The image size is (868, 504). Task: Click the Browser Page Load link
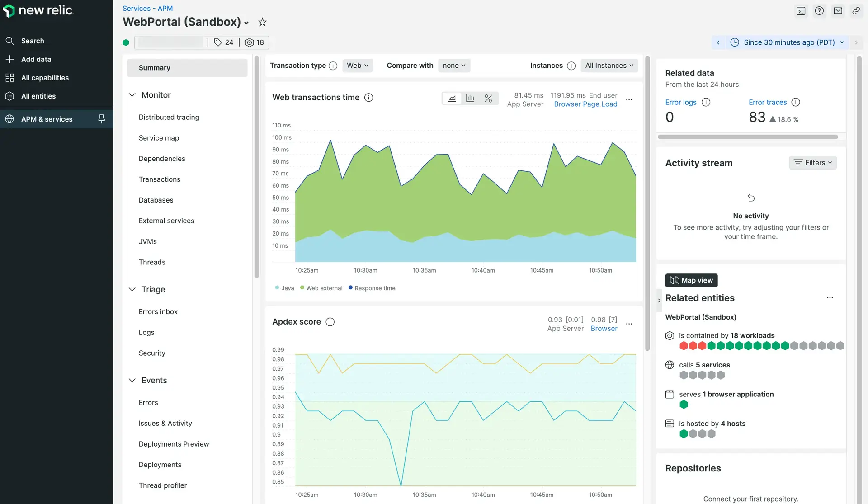pyautogui.click(x=585, y=104)
